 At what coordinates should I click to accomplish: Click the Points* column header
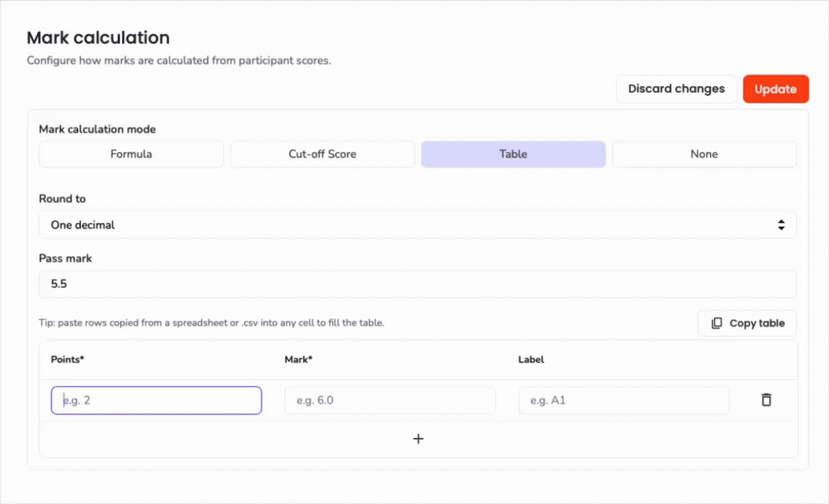[67, 360]
